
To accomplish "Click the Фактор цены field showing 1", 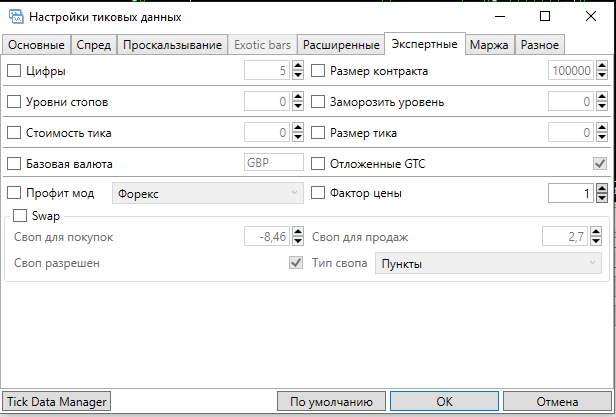I will (571, 193).
